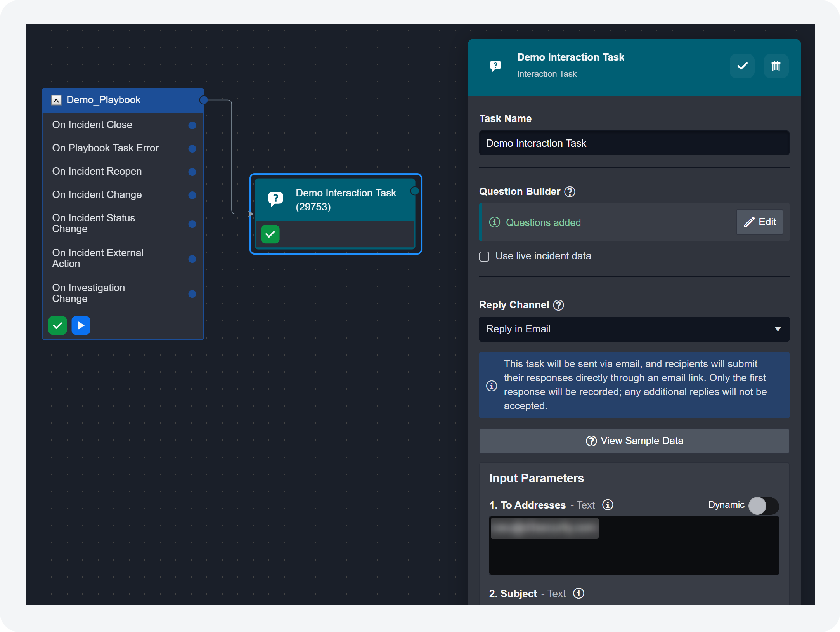Click green checkmark on Demo_Playbook node
Screen dimensions: 840x632
click(x=57, y=325)
